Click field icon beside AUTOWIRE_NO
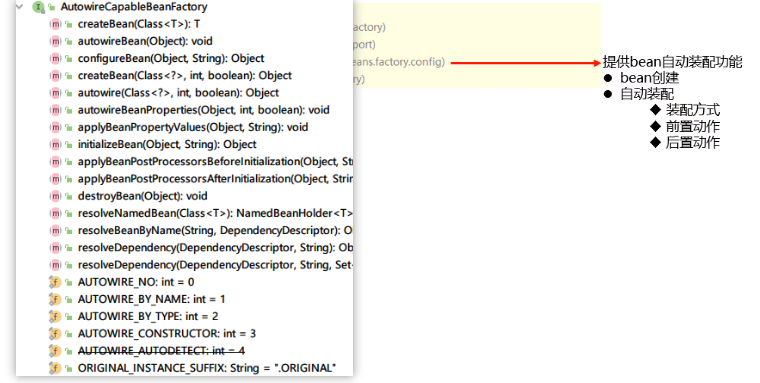Image resolution: width=760 pixels, height=383 pixels. tap(55, 282)
